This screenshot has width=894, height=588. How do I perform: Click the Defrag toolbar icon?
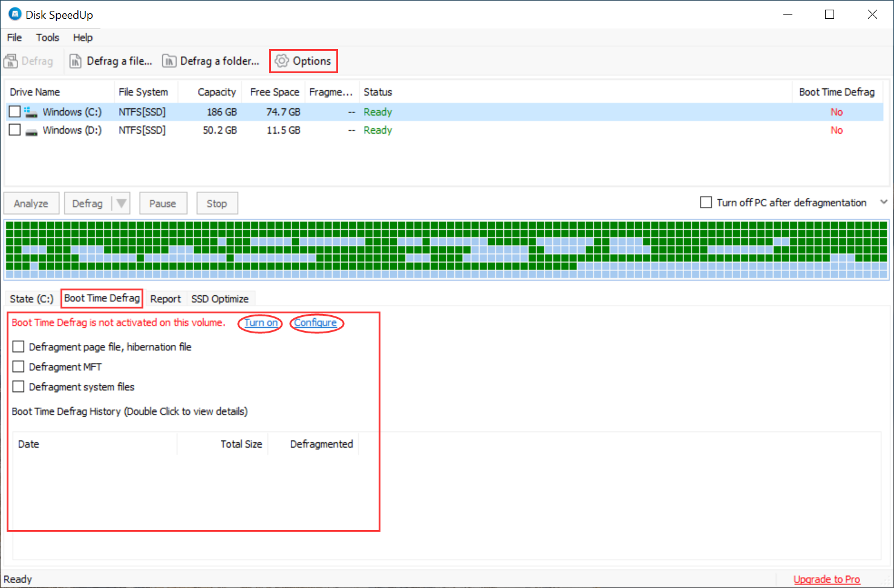click(28, 60)
